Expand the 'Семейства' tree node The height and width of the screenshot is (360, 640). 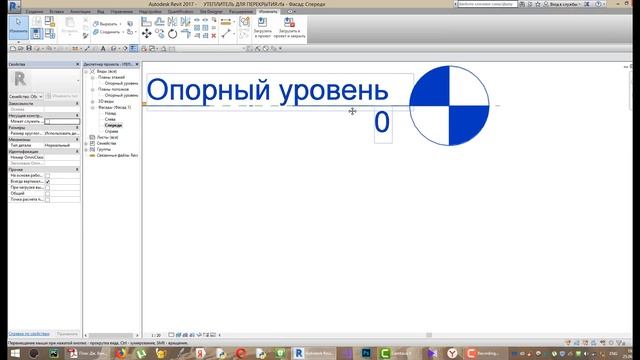point(86,144)
